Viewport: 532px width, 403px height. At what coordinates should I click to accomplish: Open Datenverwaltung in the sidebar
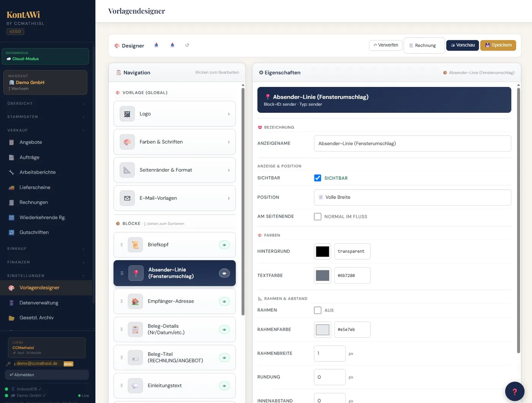(x=46, y=303)
